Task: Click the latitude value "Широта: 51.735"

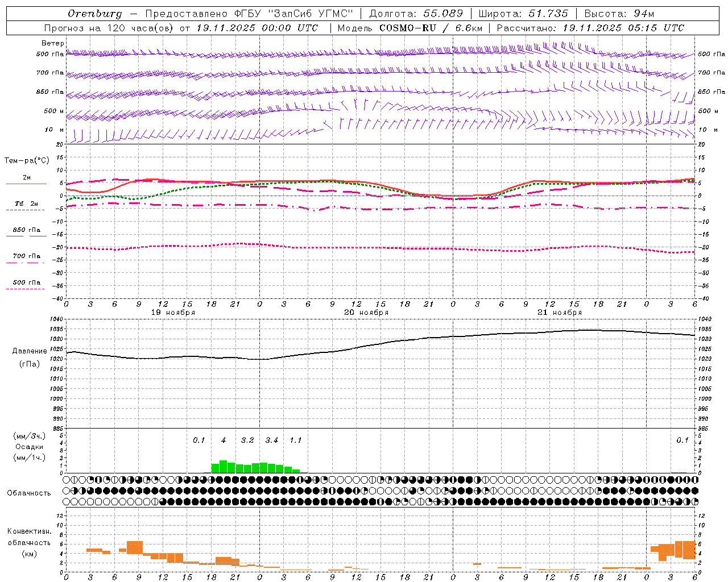Action: 523,14
